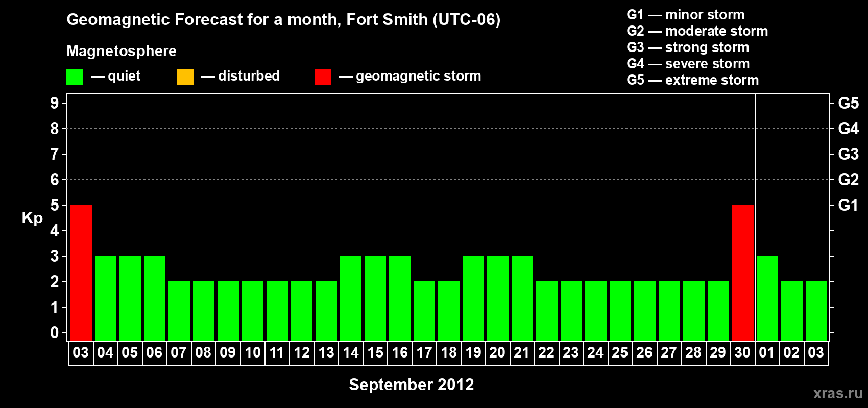
Task: Click the 'G5 — extreme storm' legend text
Action: click(692, 80)
